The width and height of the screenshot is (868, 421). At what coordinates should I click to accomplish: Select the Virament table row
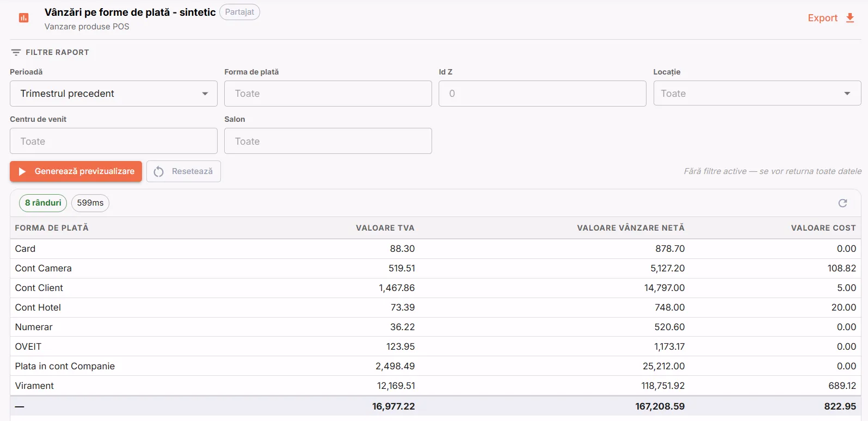[x=435, y=386]
